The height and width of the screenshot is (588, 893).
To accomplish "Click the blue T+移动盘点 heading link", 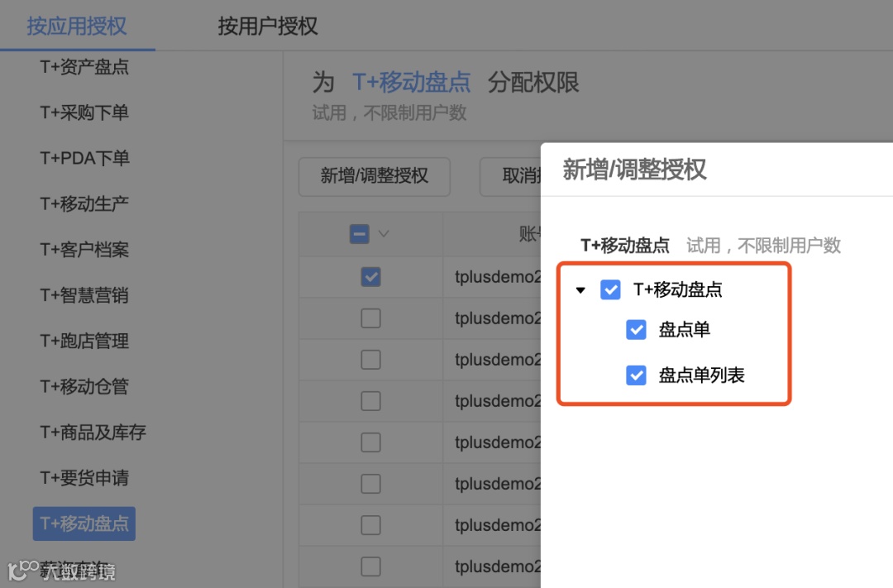I will (x=411, y=83).
